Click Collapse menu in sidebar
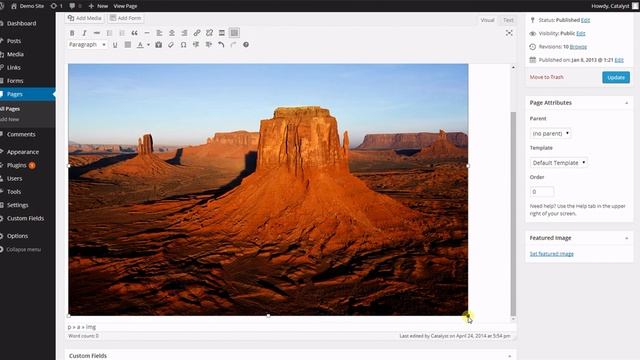Viewport: 640px width, 360px height. (x=23, y=249)
